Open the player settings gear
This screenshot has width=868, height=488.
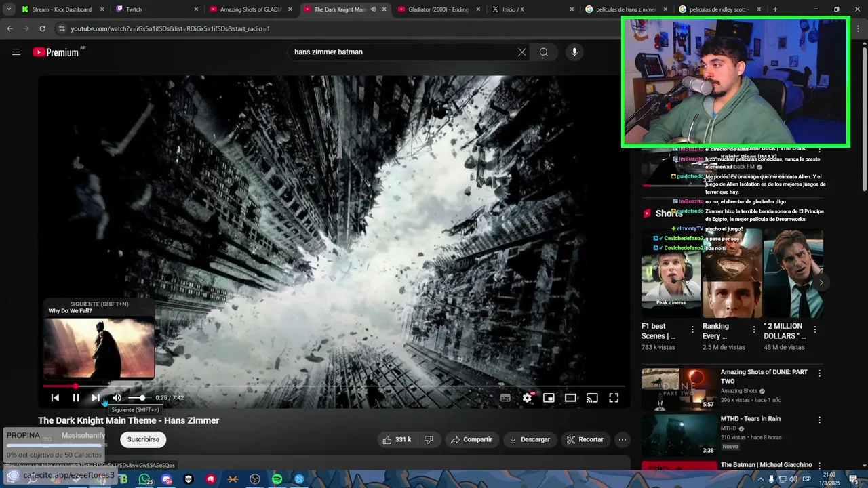coord(528,398)
